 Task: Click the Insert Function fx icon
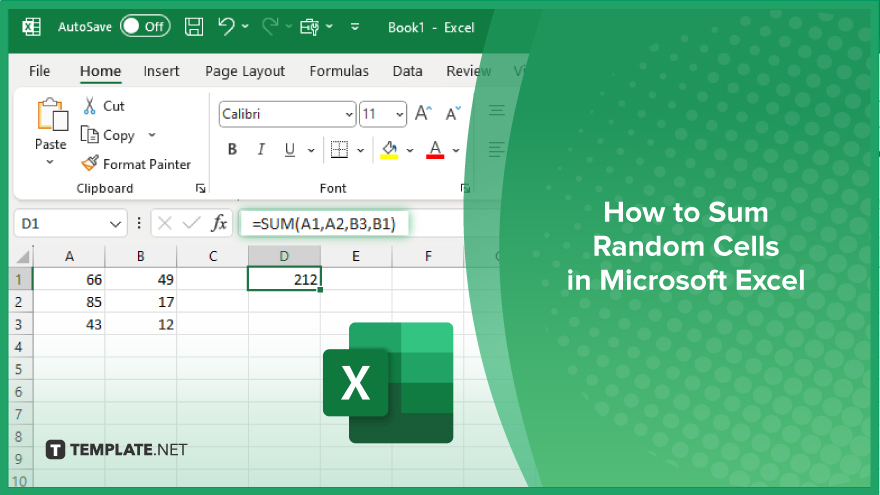(219, 223)
